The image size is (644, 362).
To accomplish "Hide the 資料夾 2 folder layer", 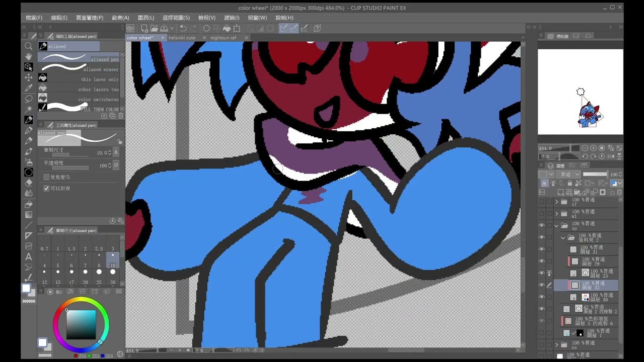I will [x=542, y=237].
